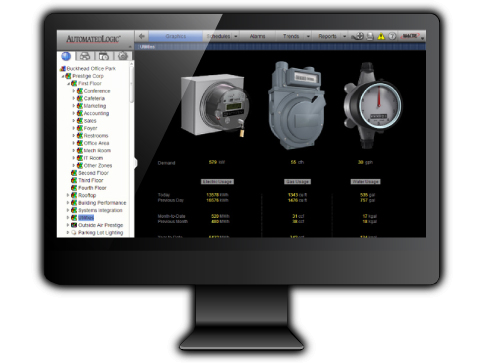Image resolution: width=488 pixels, height=363 pixels.
Task: Select Cafeteria in the navigation tree
Action: point(94,98)
